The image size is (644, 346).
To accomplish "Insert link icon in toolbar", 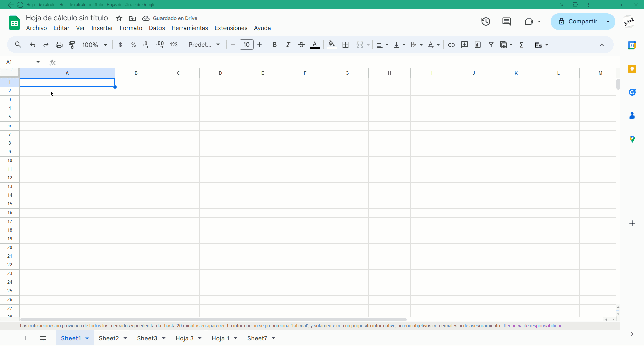I will [451, 45].
